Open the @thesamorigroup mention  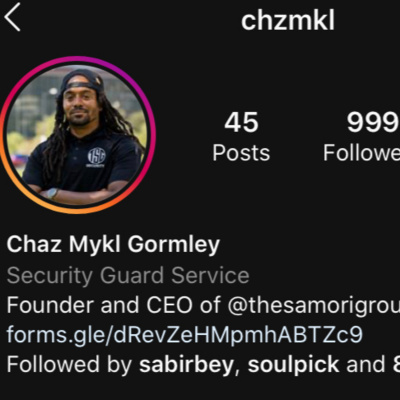point(314,305)
